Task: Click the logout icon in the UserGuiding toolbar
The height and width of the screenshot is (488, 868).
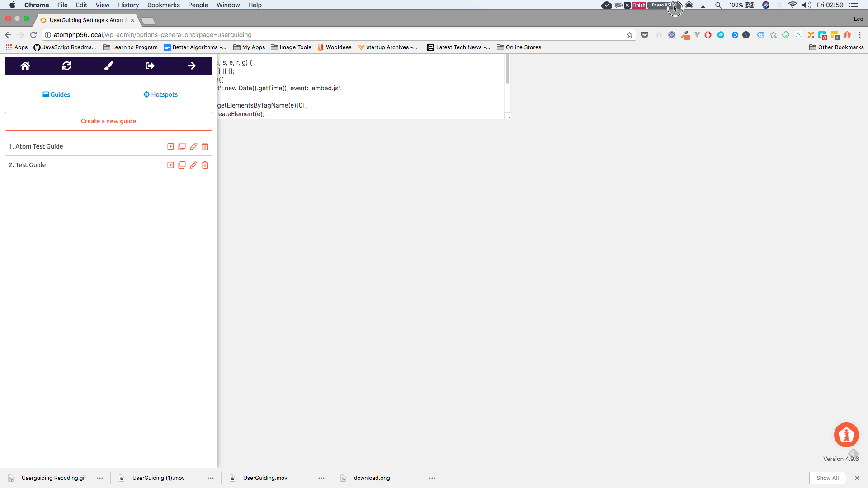Action: 150,66
